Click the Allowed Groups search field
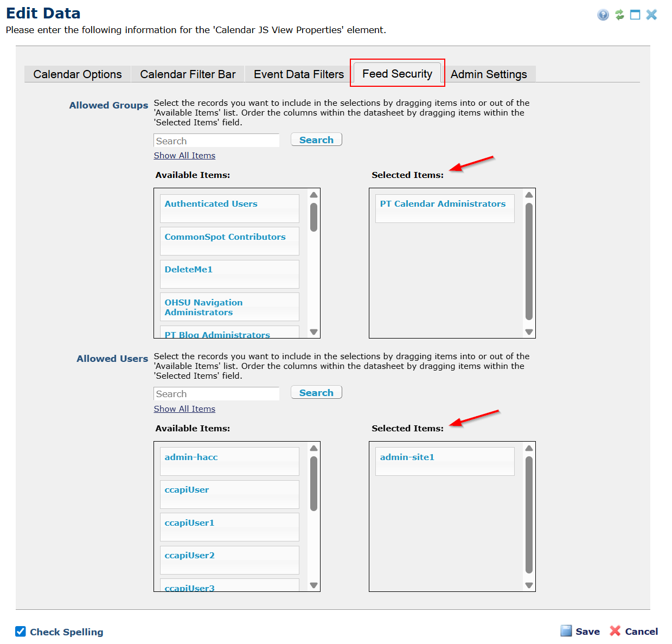672x644 pixels. coord(216,141)
